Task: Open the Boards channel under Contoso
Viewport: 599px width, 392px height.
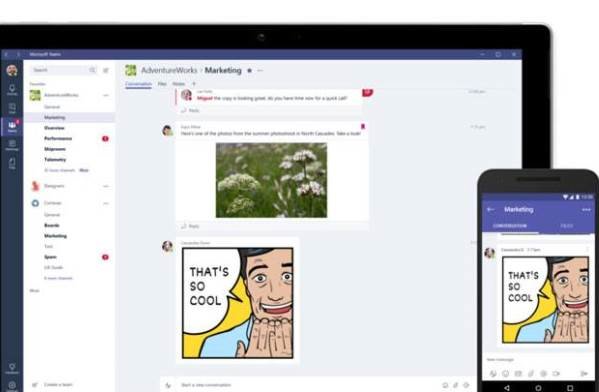Action: point(52,225)
